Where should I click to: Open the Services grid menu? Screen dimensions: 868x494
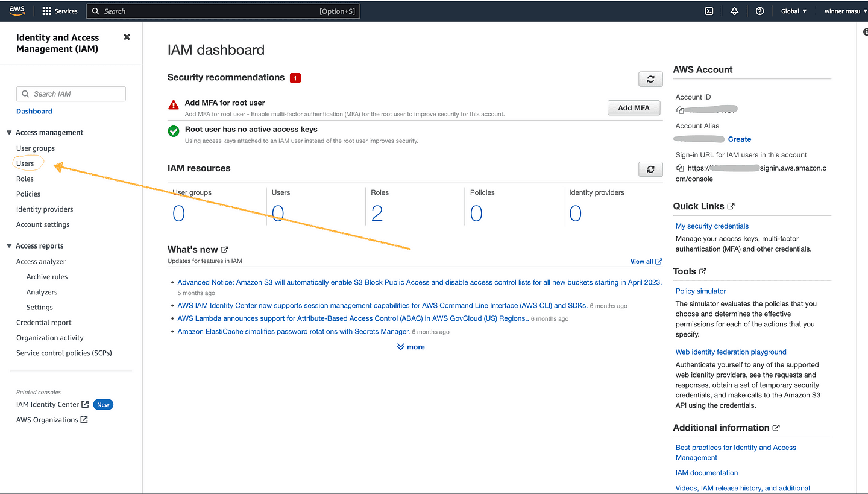pyautogui.click(x=60, y=11)
